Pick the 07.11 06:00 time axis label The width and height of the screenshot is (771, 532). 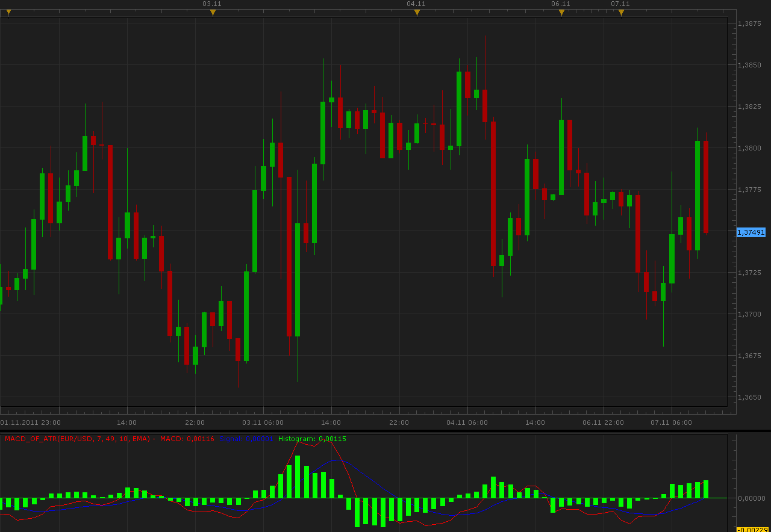tap(671, 422)
